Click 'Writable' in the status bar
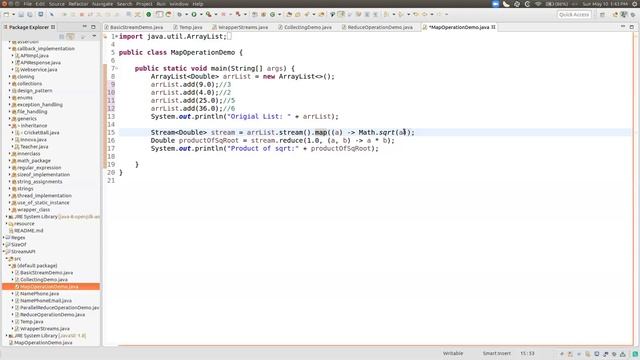Screen dimensions: 640x360 [x=453, y=353]
